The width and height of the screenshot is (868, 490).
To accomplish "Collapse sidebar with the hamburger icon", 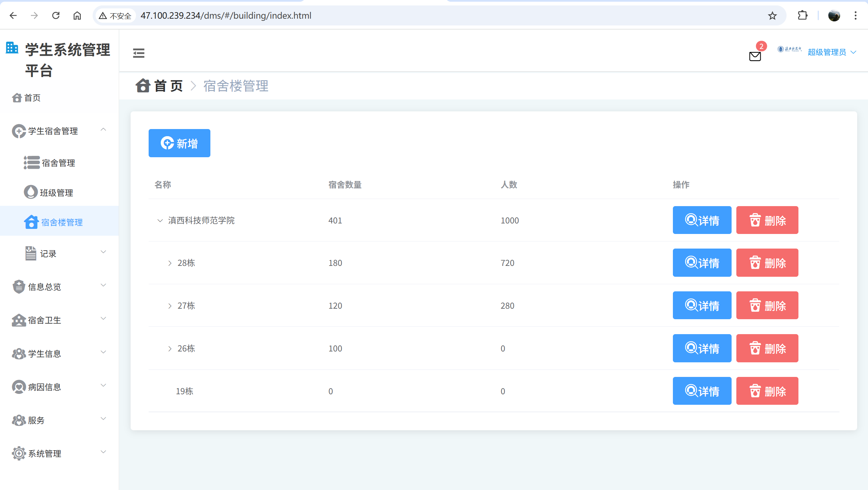I will point(138,53).
